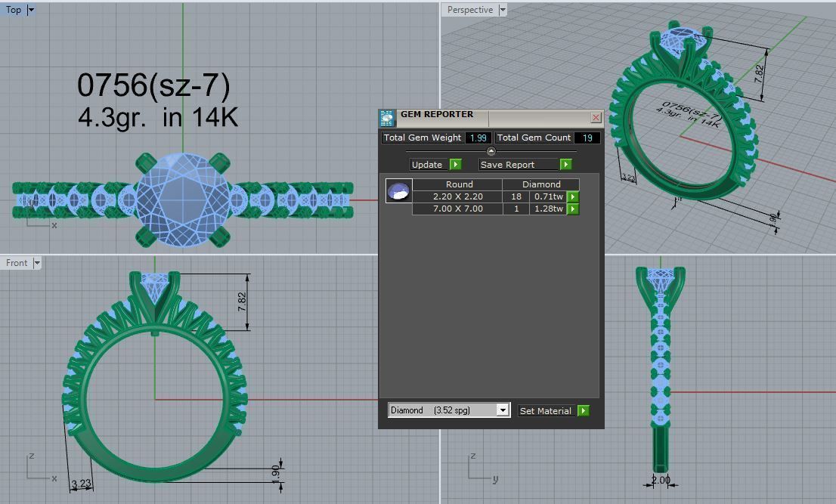The image size is (836, 504).
Task: Click green arrow for 0.71tw row
Action: (x=573, y=196)
